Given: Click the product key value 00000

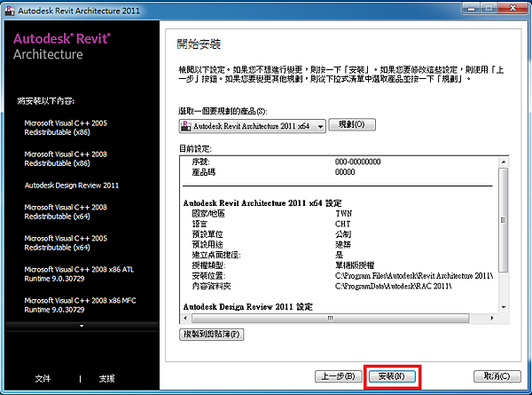Looking at the screenshot, I should point(345,172).
